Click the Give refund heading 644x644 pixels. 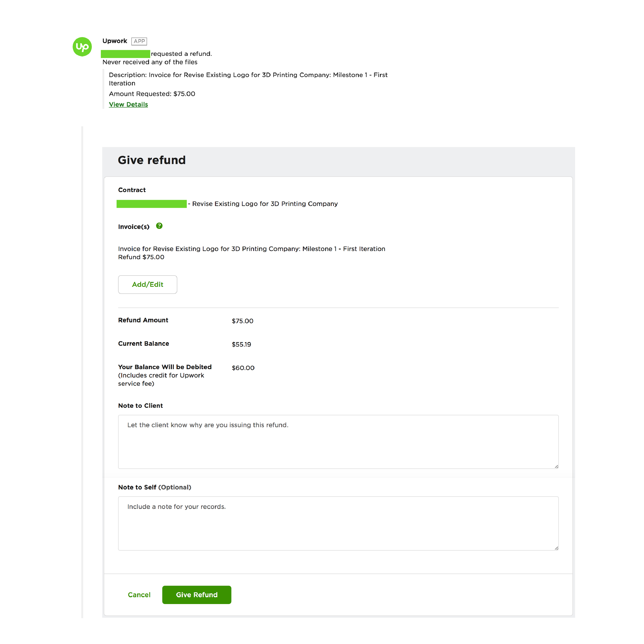coord(152,160)
